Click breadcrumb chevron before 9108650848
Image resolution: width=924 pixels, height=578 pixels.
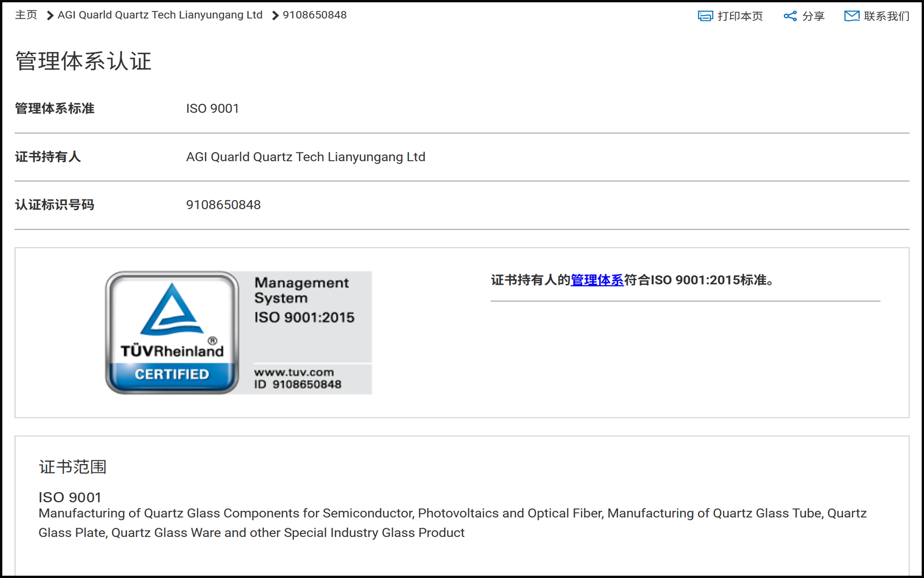pyautogui.click(x=275, y=16)
